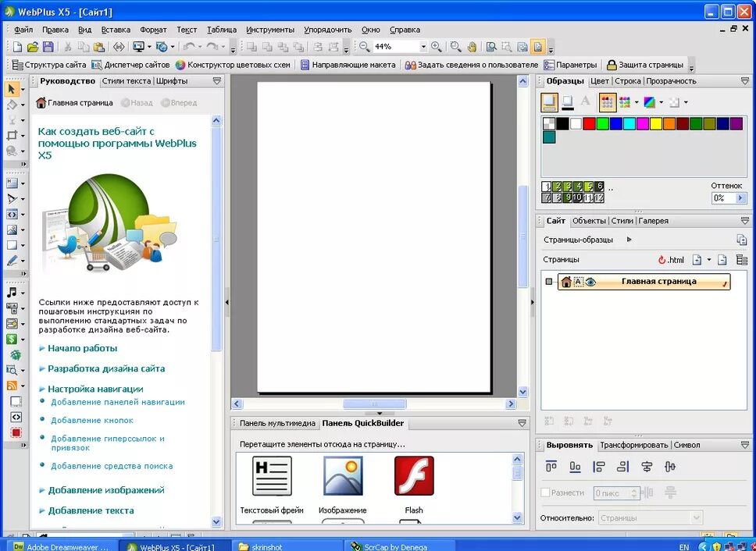The height and width of the screenshot is (551, 756).
Task: Open Руководство panel options arrow
Action: click(x=217, y=81)
